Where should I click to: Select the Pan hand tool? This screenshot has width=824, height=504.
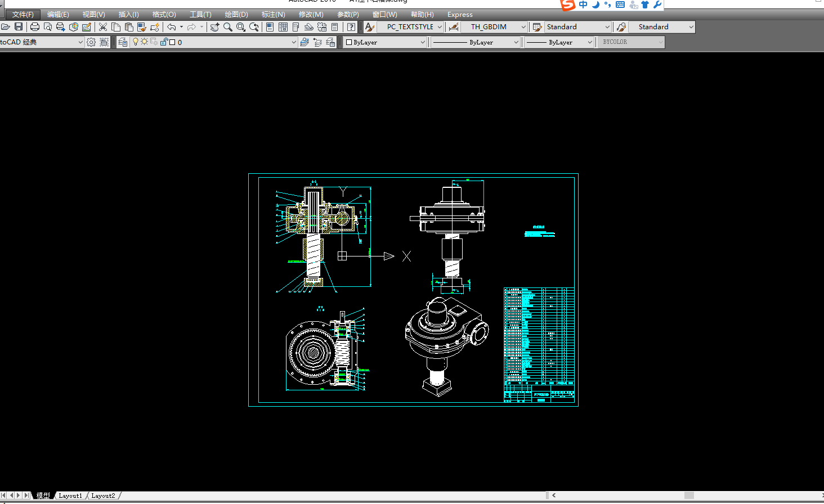(214, 27)
